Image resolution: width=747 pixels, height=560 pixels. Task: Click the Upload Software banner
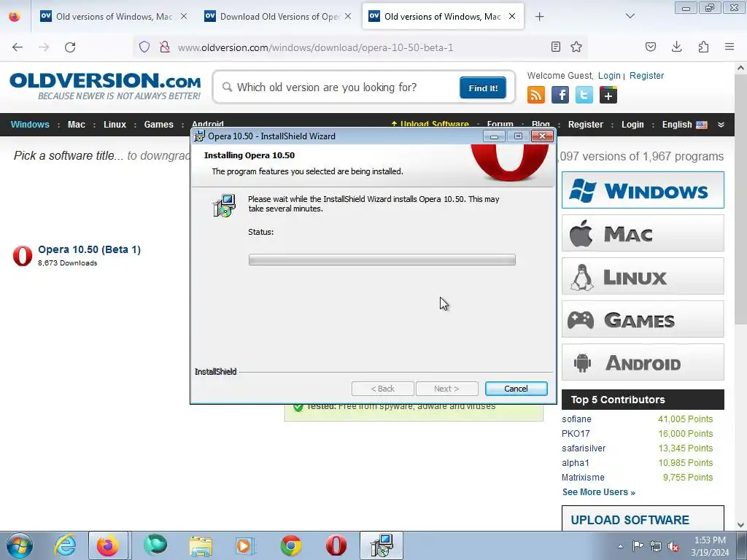tap(643, 519)
